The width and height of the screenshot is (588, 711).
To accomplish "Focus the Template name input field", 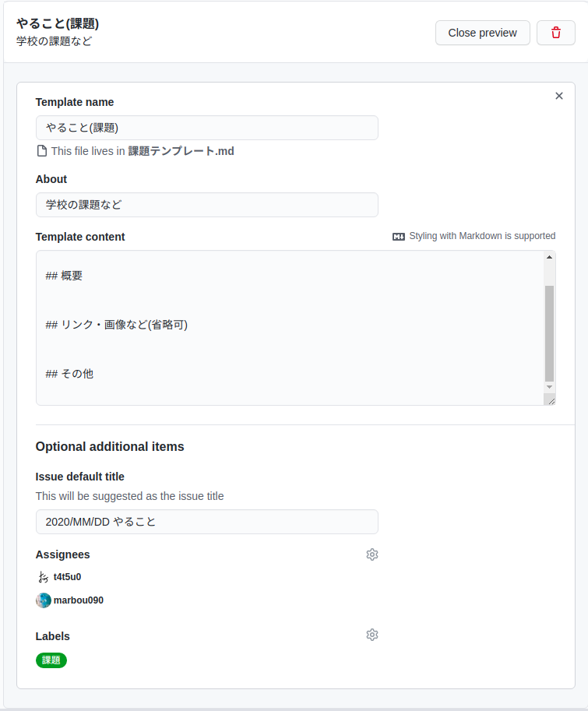I will click(206, 128).
